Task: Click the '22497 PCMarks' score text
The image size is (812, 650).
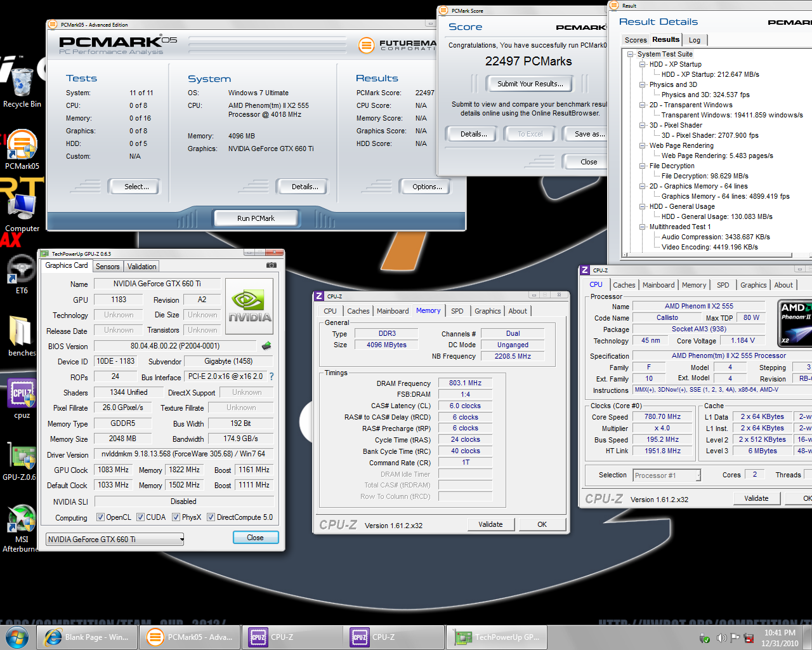Action: coord(528,62)
